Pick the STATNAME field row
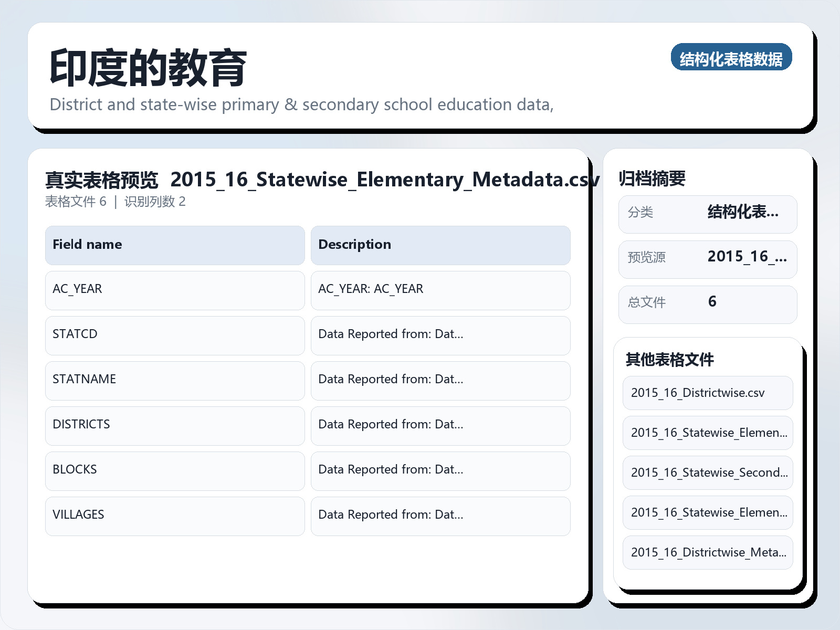Viewport: 840px width, 630px height. click(x=175, y=381)
